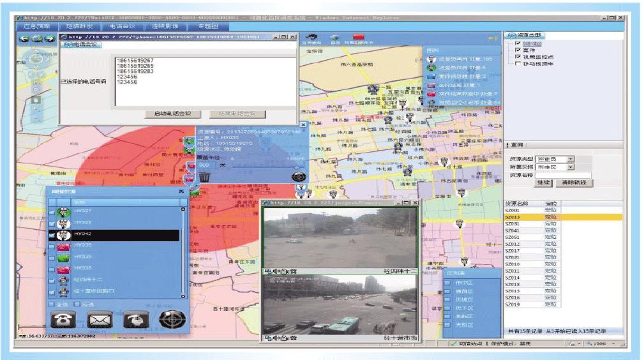The height and width of the screenshot is (360, 644).
Task: Open the 短信群发 menu tab
Action: (x=80, y=26)
